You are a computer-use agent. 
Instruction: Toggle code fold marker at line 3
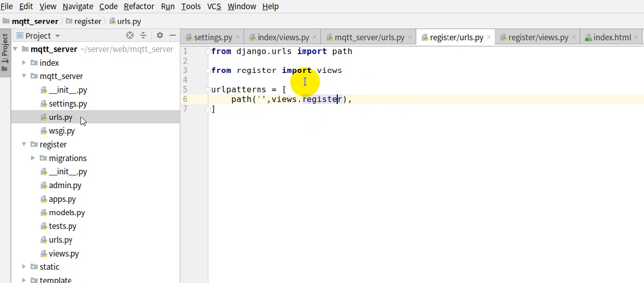point(208,70)
